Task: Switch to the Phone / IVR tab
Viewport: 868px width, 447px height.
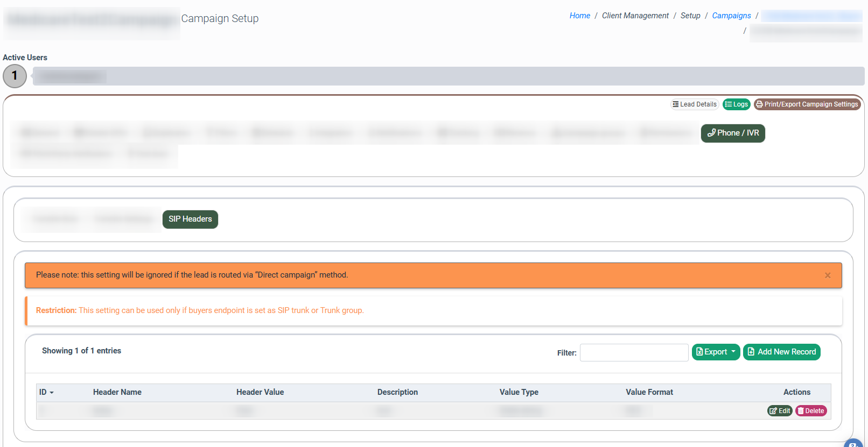Action: [733, 133]
